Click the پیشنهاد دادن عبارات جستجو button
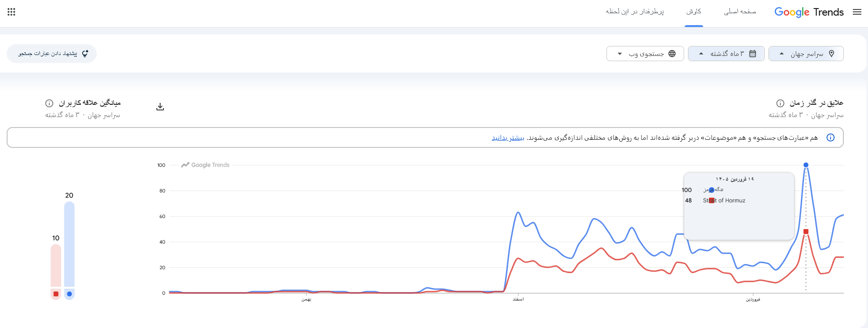Screen dimensions: 868x328 [x=52, y=54]
